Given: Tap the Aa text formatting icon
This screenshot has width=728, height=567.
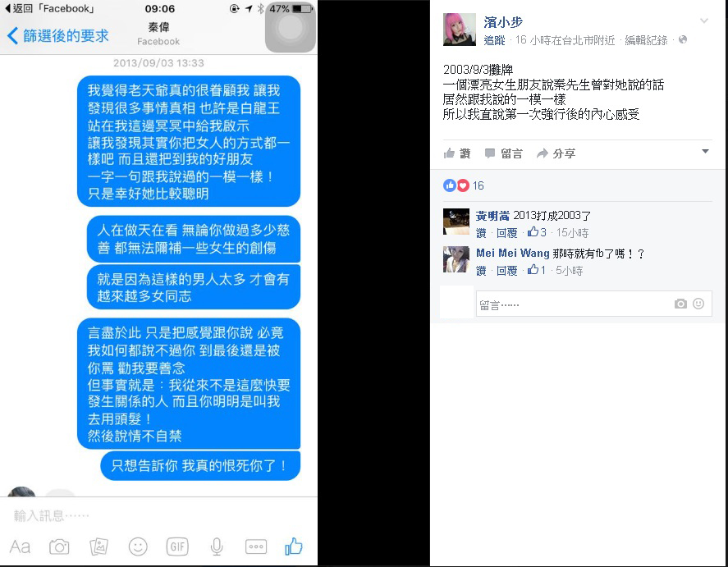Looking at the screenshot, I should 20,547.
